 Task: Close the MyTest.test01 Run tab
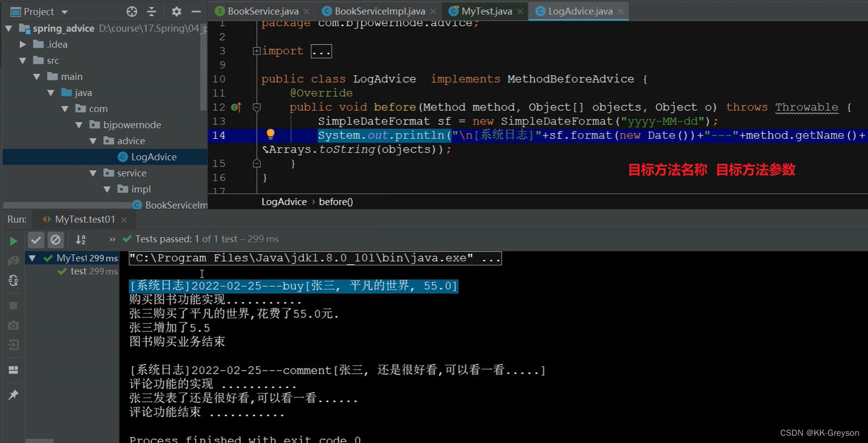124,220
